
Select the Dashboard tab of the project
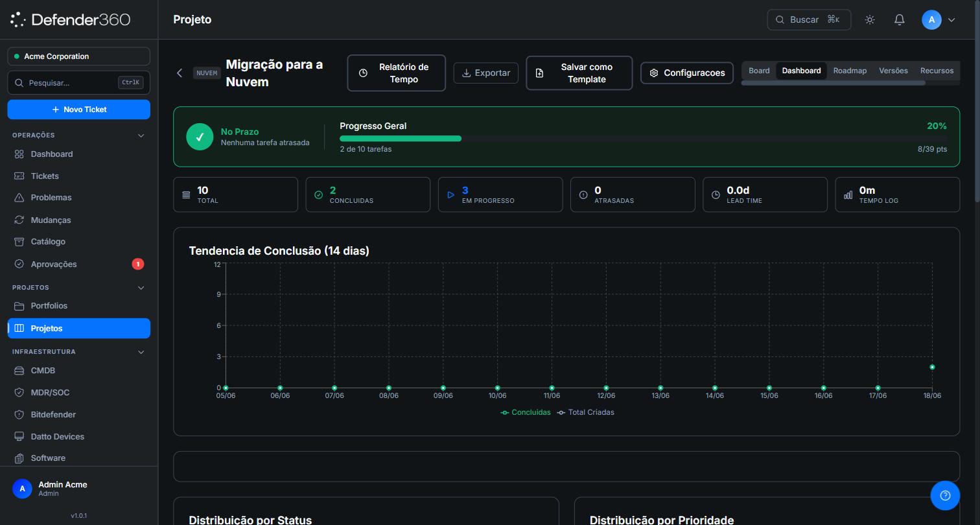point(801,71)
